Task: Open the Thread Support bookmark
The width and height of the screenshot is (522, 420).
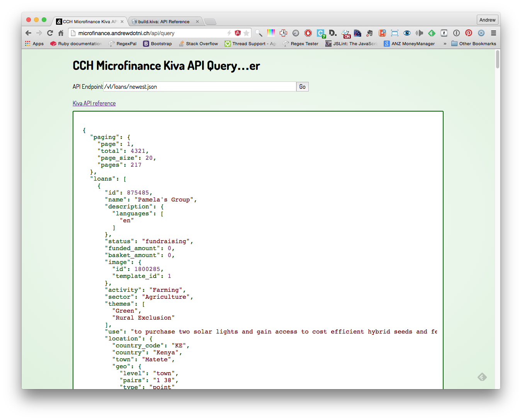Action: tap(250, 44)
